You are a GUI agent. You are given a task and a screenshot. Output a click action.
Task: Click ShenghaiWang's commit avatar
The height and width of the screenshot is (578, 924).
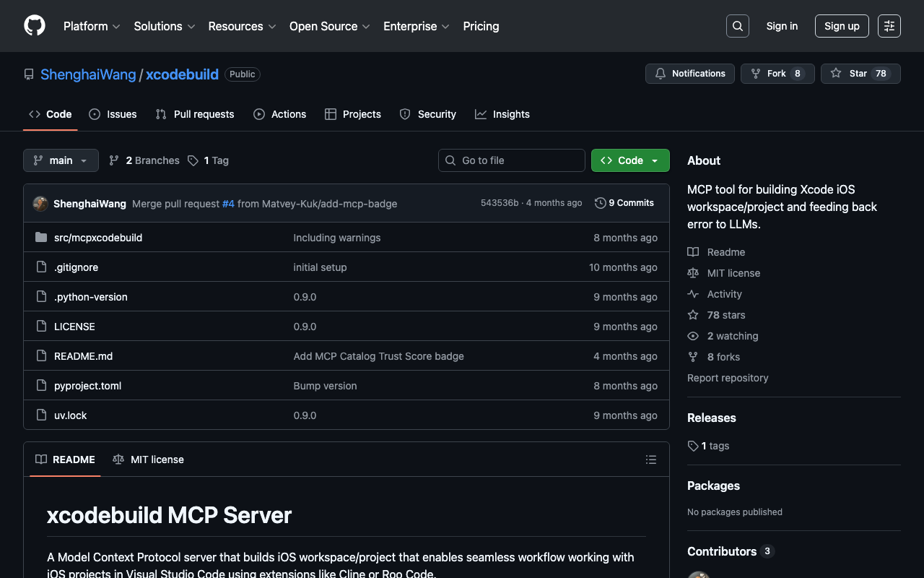[40, 204]
